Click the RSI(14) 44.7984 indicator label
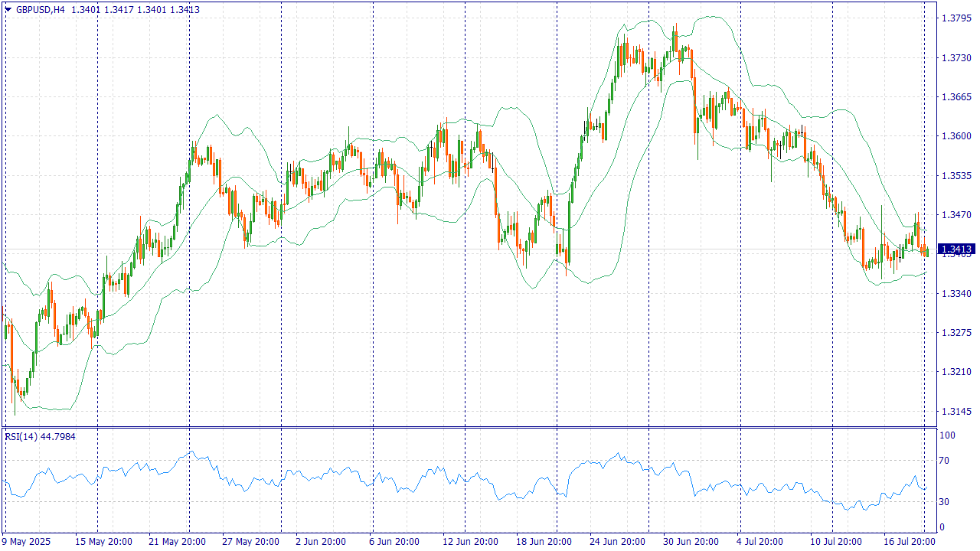 point(41,436)
